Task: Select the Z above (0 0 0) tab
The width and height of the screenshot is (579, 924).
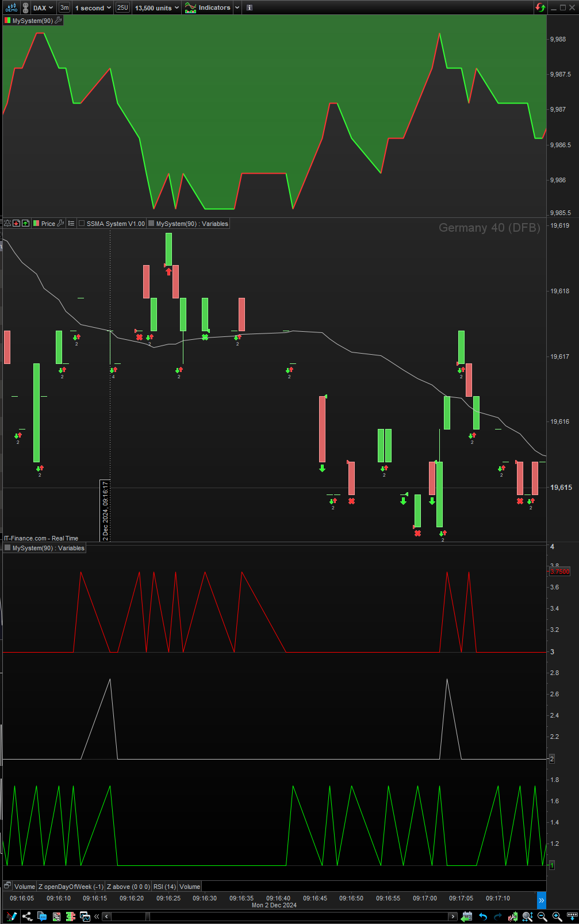Action: [128, 887]
